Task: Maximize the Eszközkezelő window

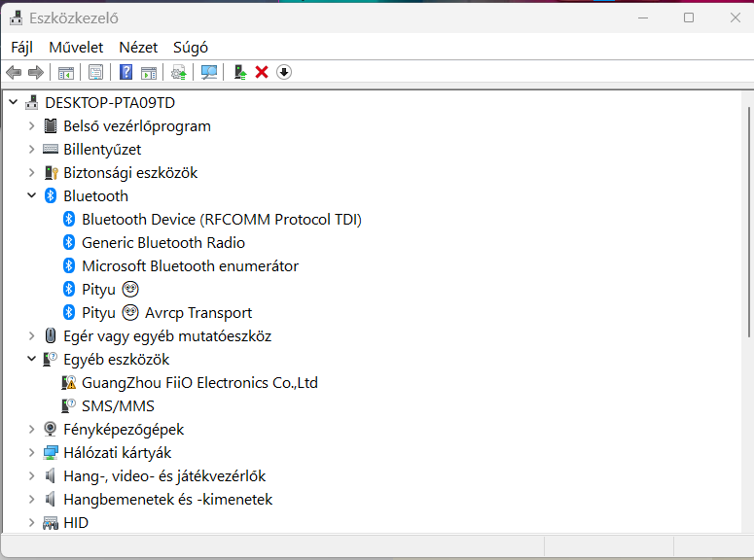Action: (x=689, y=17)
